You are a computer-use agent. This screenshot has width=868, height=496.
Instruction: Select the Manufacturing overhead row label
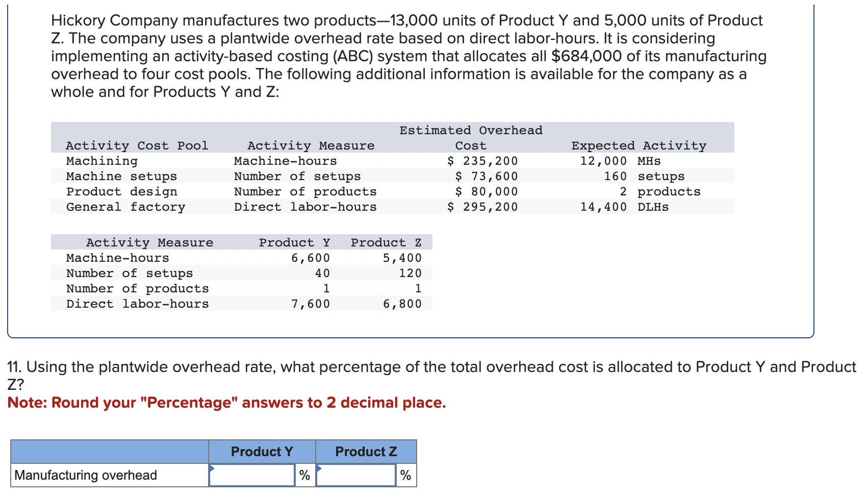tap(85, 475)
